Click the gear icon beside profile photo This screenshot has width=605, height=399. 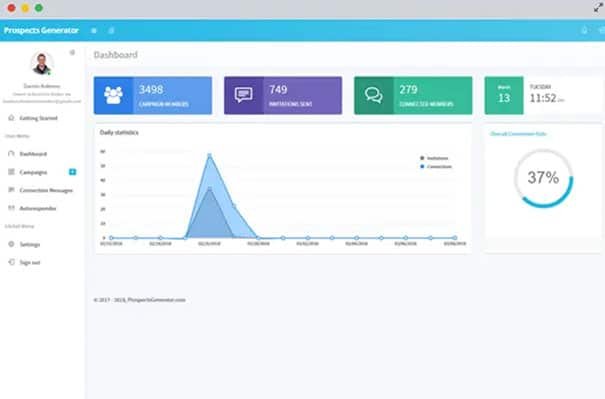[x=72, y=52]
